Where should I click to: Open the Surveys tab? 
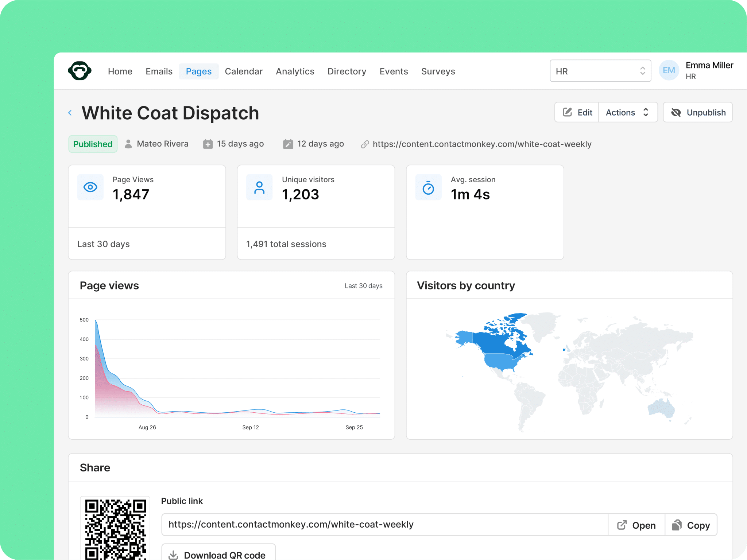(438, 71)
